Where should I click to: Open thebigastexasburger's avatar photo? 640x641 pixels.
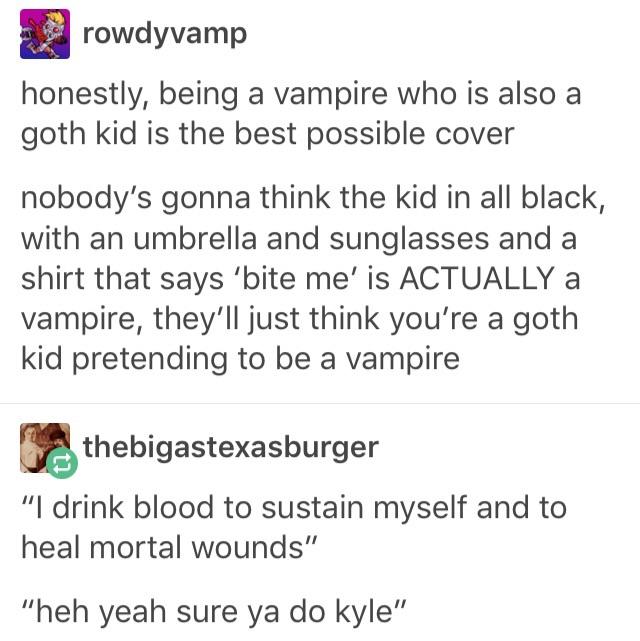tap(45, 448)
